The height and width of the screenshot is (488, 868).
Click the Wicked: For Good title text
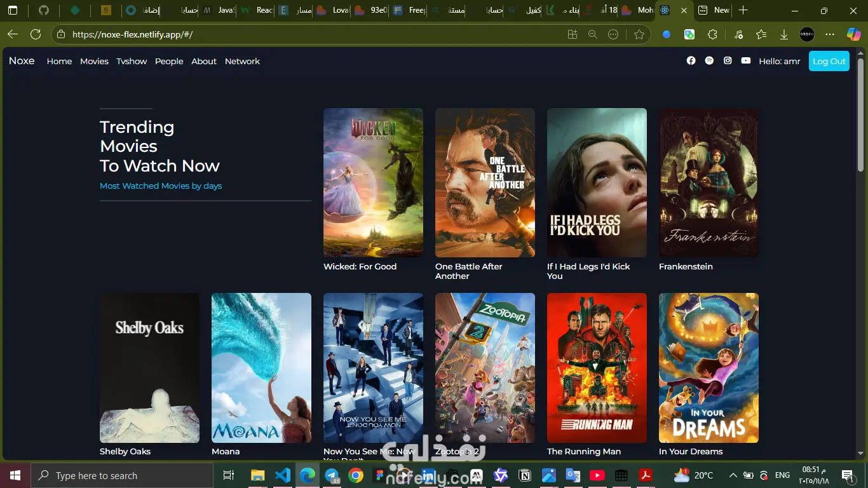[360, 266]
